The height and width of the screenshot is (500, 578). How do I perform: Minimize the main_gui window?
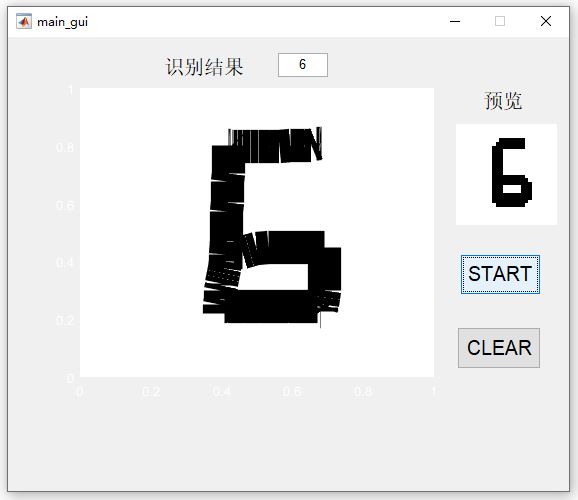pyautogui.click(x=455, y=21)
